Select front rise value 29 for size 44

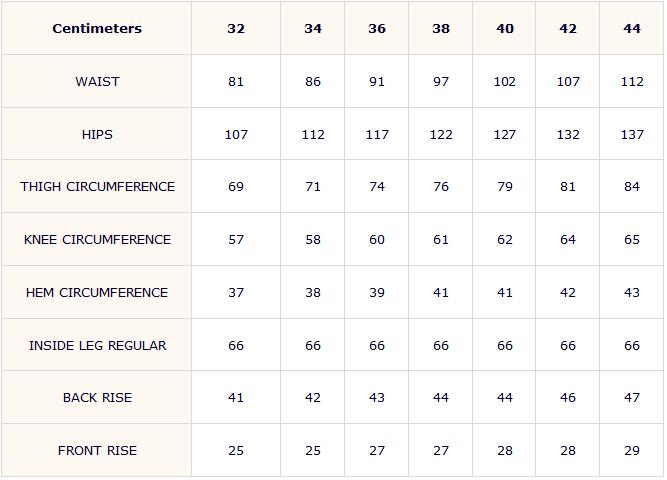coord(632,451)
